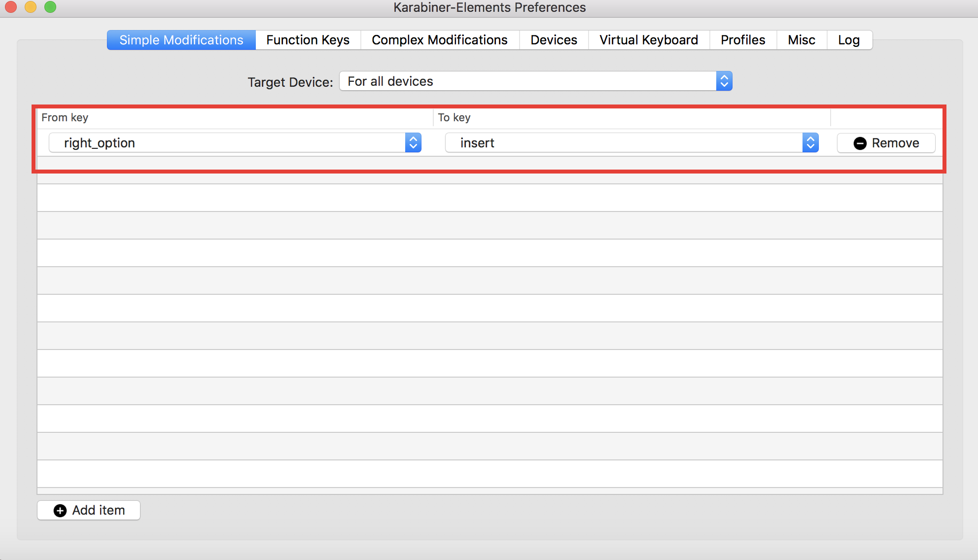
Task: Zoom the window with the green button
Action: point(50,7)
